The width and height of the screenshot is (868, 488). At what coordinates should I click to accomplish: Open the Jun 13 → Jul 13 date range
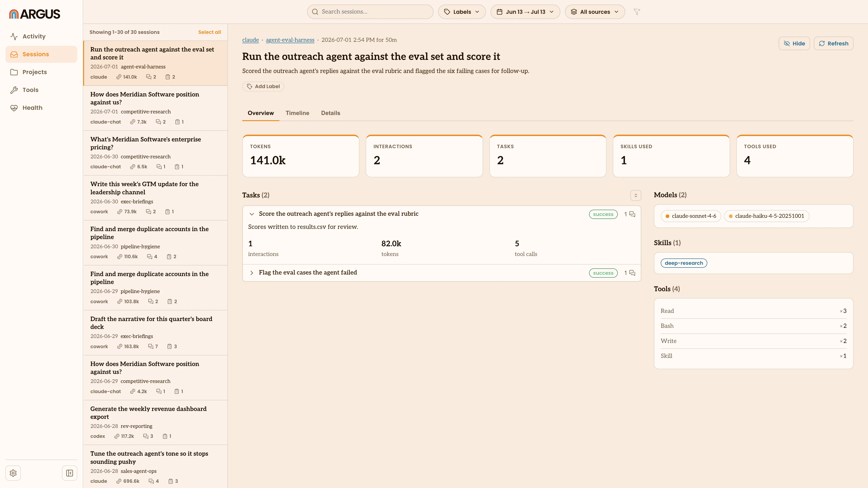525,12
